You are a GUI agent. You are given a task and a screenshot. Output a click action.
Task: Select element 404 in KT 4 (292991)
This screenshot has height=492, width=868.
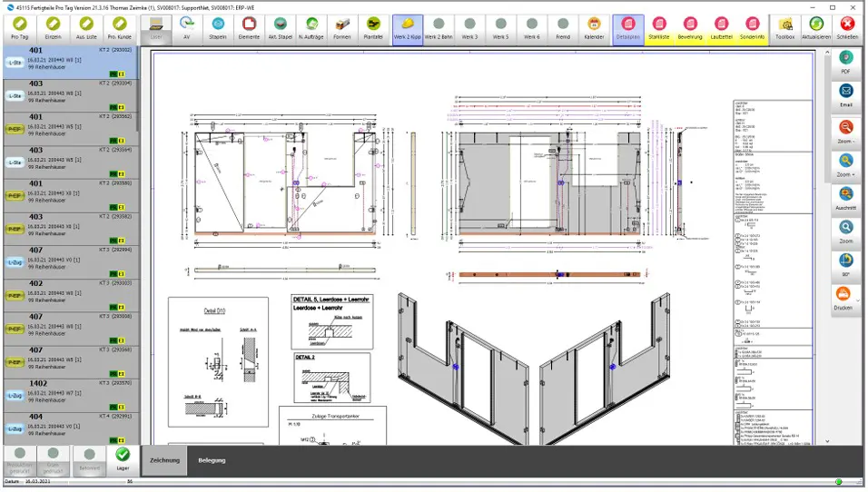[x=70, y=428]
